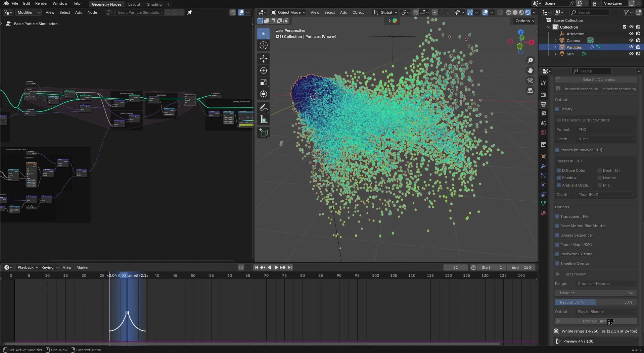
Task: Select the Add Cube tool
Action: pyautogui.click(x=264, y=133)
